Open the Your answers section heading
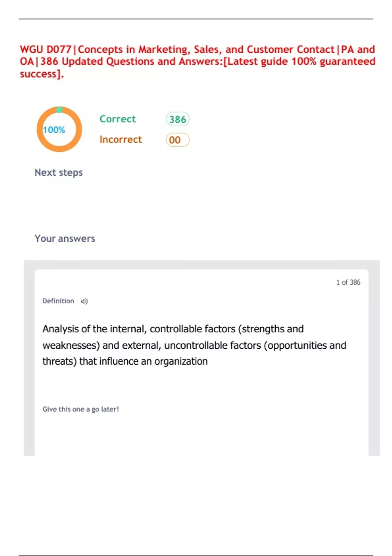This screenshot has height=556, width=392. [x=65, y=238]
